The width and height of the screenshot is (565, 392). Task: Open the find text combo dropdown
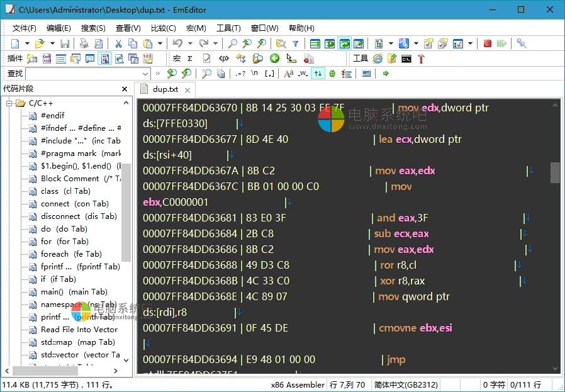pyautogui.click(x=145, y=74)
